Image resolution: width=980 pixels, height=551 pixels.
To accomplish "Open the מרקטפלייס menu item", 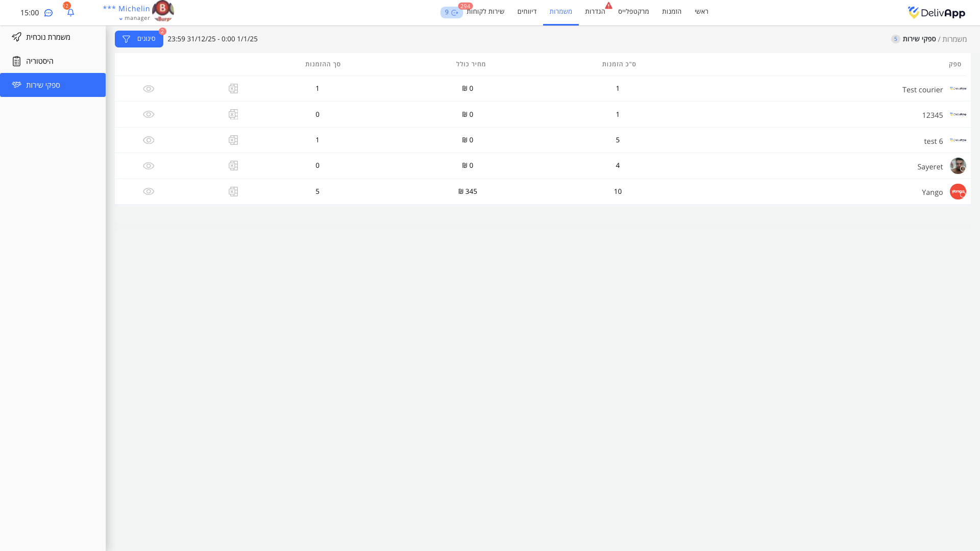I will 633,12.
